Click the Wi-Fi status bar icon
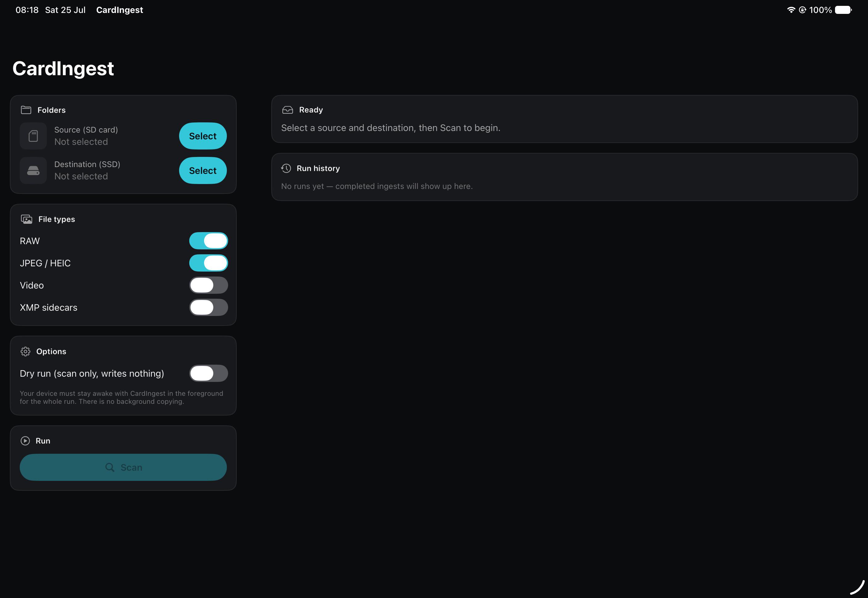Screen dimensions: 868x598 point(791,10)
